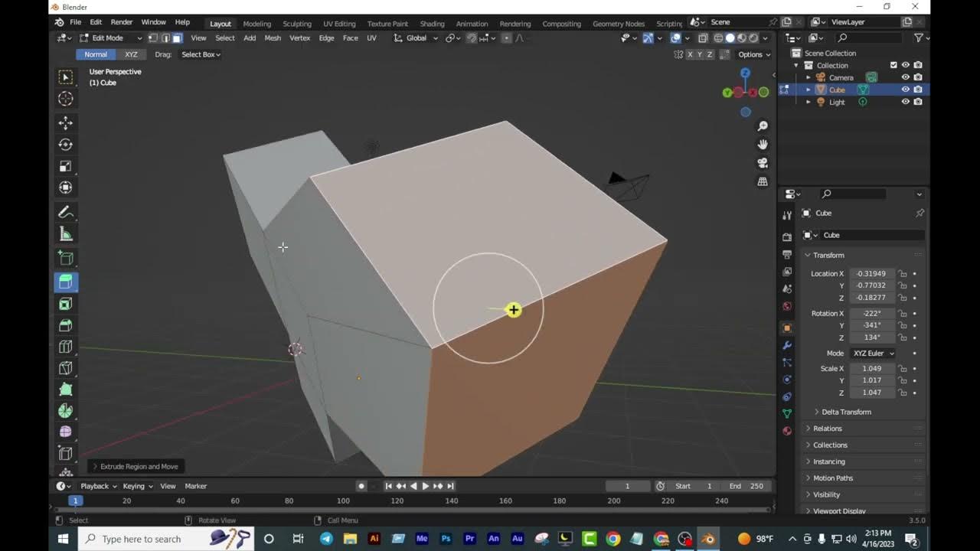Click the Normal orientation button
Screen dimensions: 980x551
click(96, 54)
